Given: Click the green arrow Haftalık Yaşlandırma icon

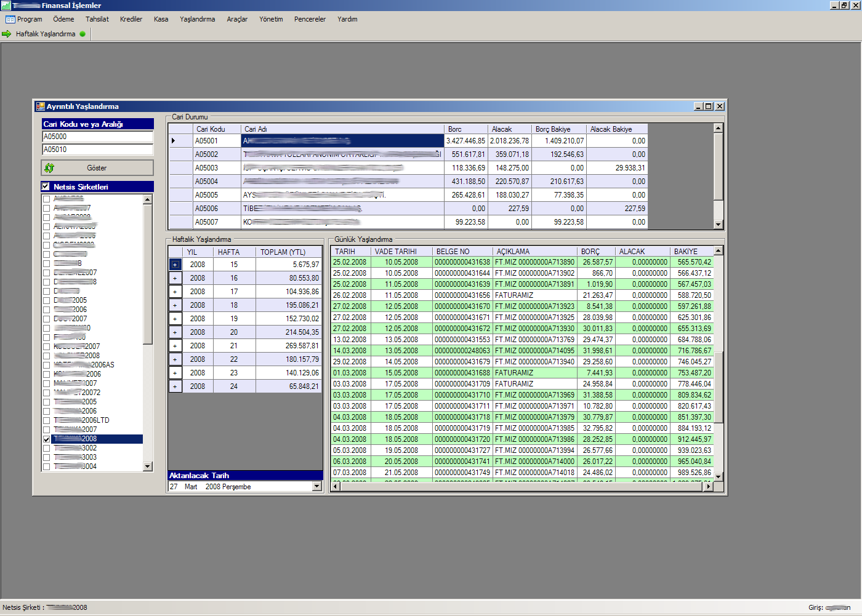Looking at the screenshot, I should tap(7, 34).
